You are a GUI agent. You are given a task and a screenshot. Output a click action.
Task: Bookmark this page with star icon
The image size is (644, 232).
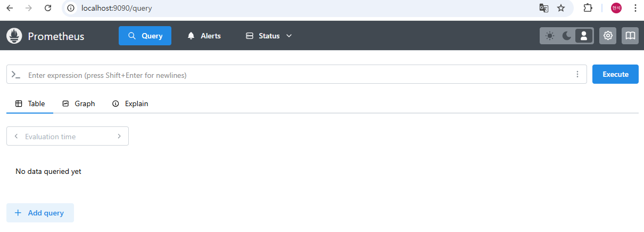[x=561, y=8]
